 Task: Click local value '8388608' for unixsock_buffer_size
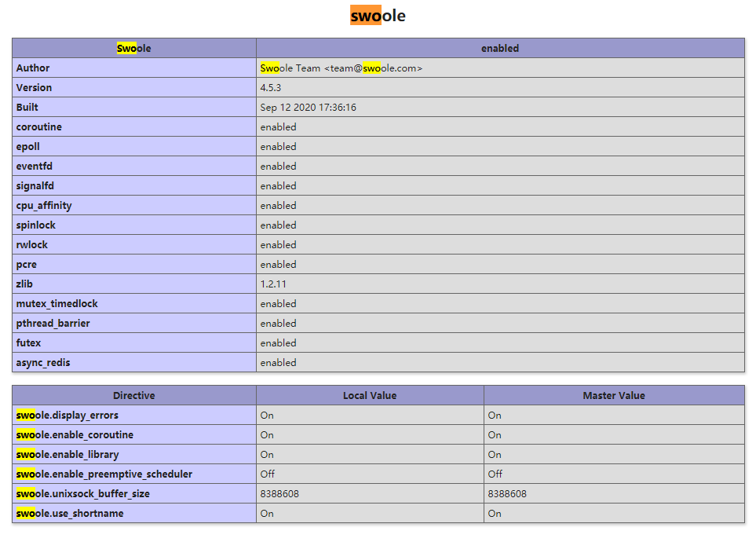[x=279, y=494]
